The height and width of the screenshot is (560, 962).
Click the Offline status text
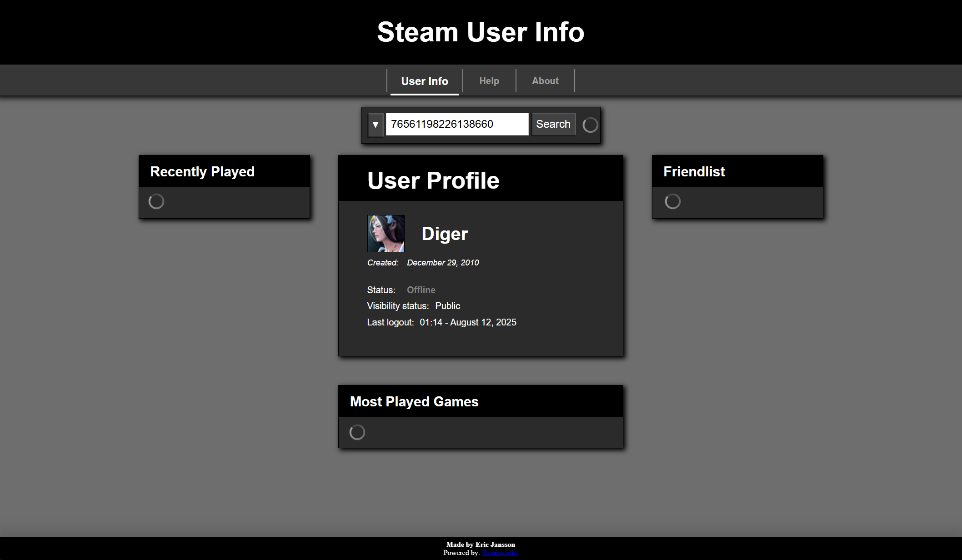click(x=421, y=290)
